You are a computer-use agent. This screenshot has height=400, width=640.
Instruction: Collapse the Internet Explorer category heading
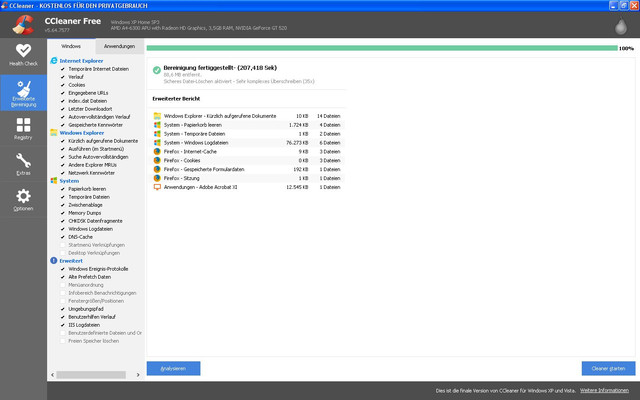coord(81,61)
